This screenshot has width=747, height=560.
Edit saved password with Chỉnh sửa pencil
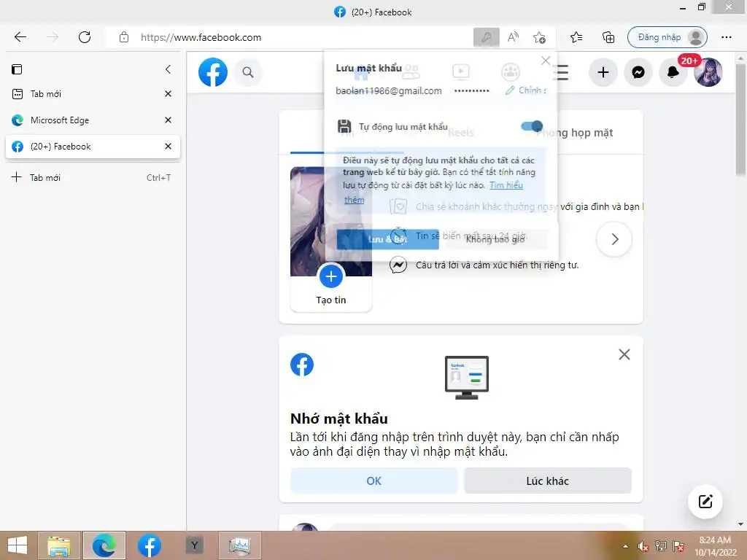click(525, 90)
